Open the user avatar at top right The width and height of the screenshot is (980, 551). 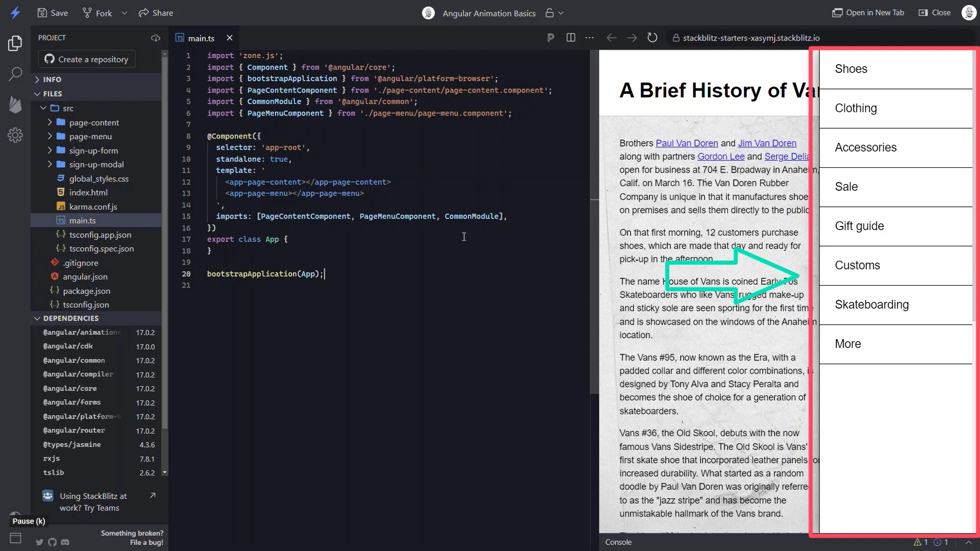(969, 13)
